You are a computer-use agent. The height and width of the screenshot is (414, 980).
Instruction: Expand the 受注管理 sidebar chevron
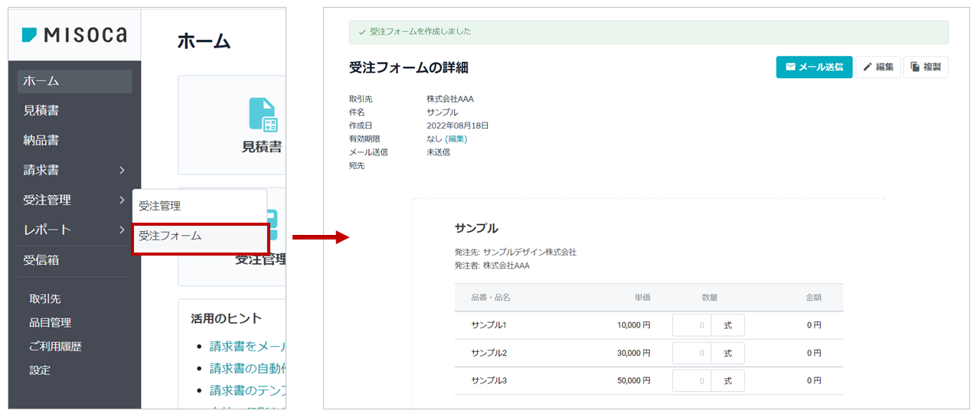[122, 200]
